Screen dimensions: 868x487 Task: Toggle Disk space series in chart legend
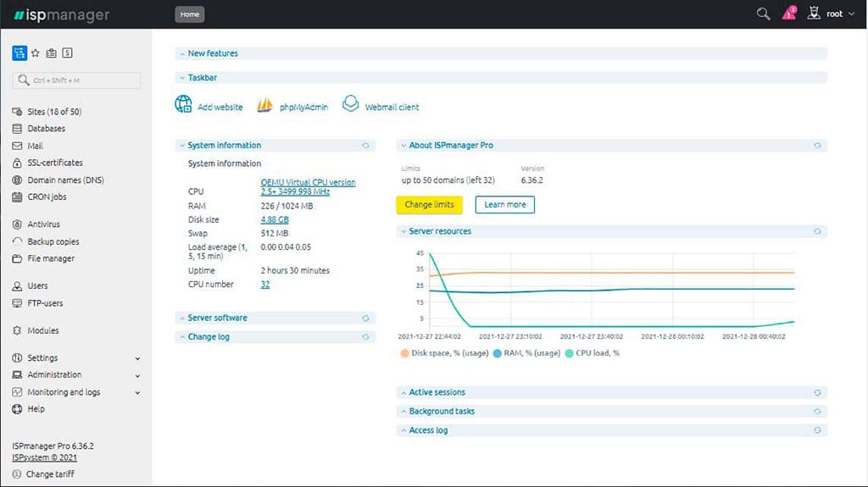click(404, 353)
